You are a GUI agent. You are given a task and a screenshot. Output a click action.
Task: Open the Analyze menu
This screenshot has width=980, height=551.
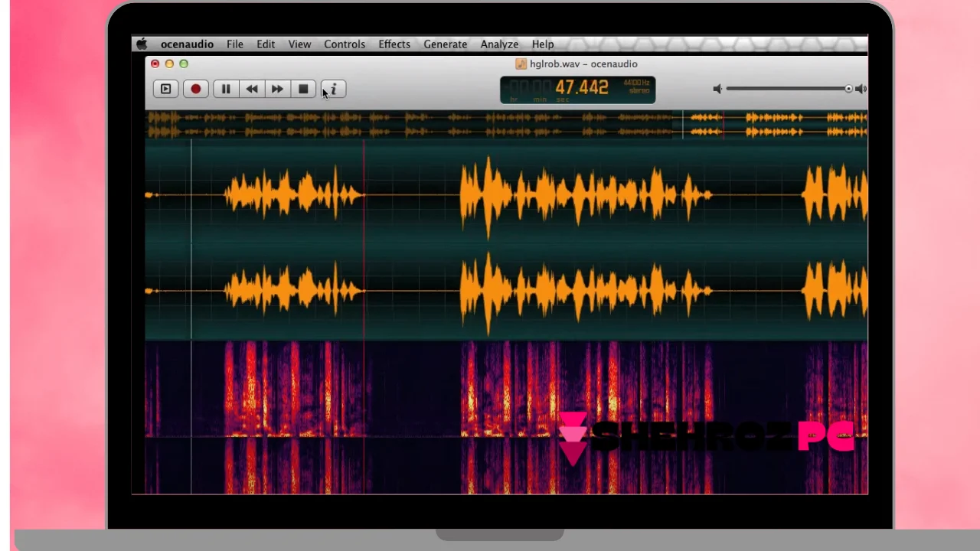pos(499,44)
